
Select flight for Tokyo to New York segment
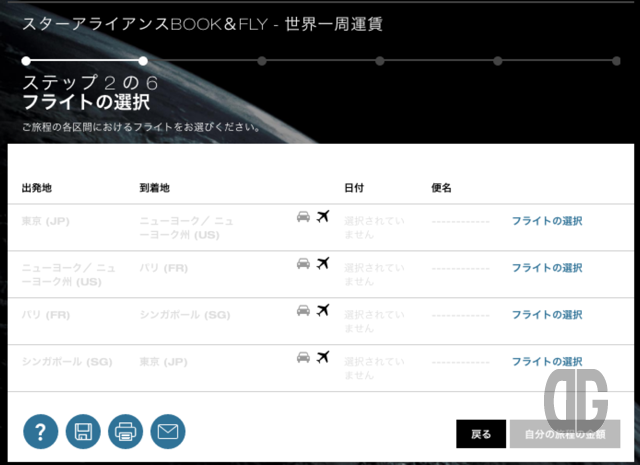(547, 221)
